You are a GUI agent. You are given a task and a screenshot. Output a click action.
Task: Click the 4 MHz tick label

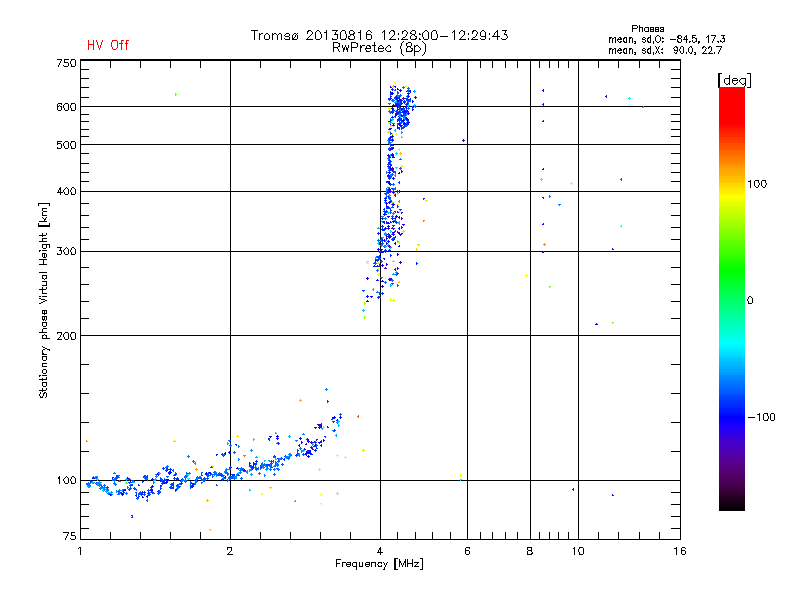(380, 551)
